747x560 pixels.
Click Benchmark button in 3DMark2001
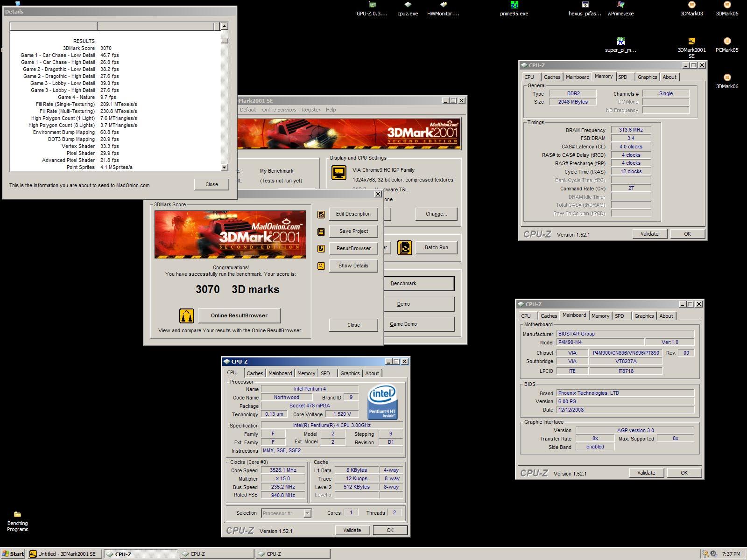419,283
